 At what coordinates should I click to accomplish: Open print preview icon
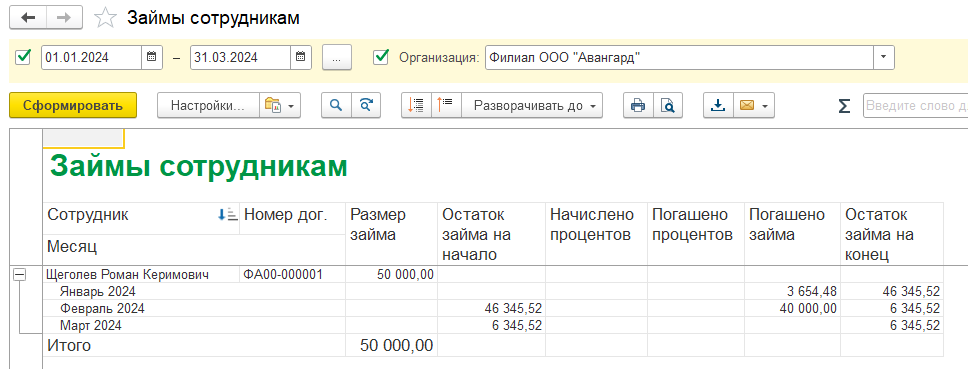(668, 106)
